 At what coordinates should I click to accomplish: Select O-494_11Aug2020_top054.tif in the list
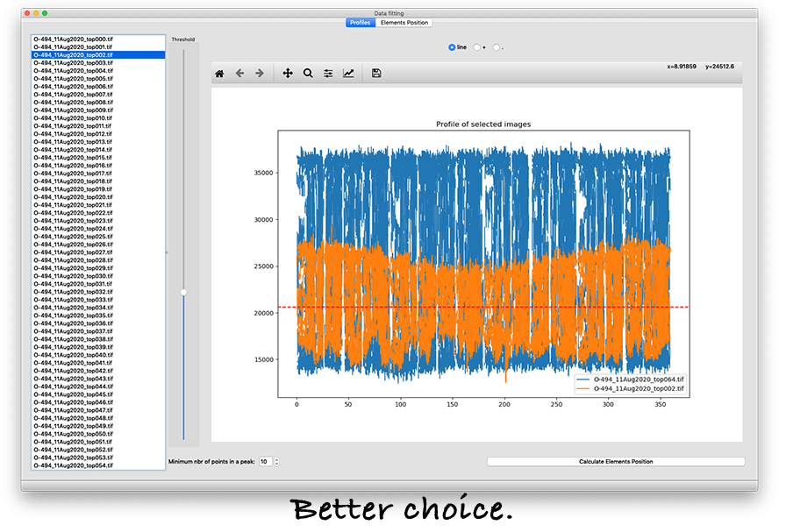73,465
